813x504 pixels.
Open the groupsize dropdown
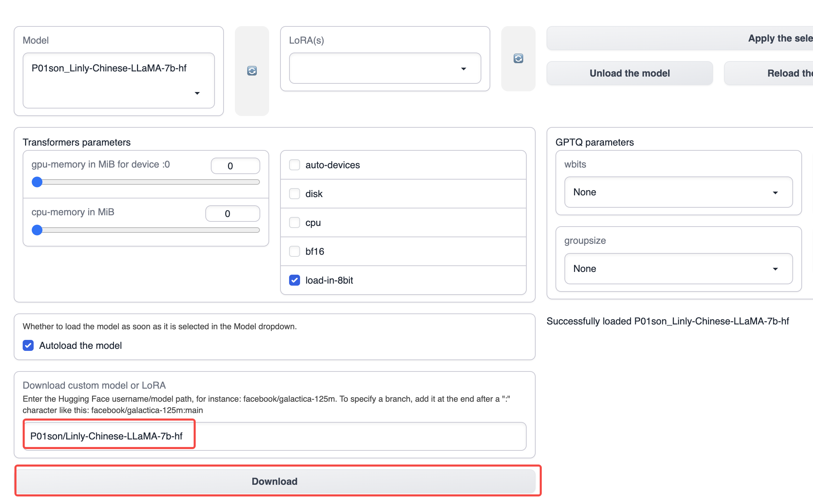pyautogui.click(x=679, y=268)
